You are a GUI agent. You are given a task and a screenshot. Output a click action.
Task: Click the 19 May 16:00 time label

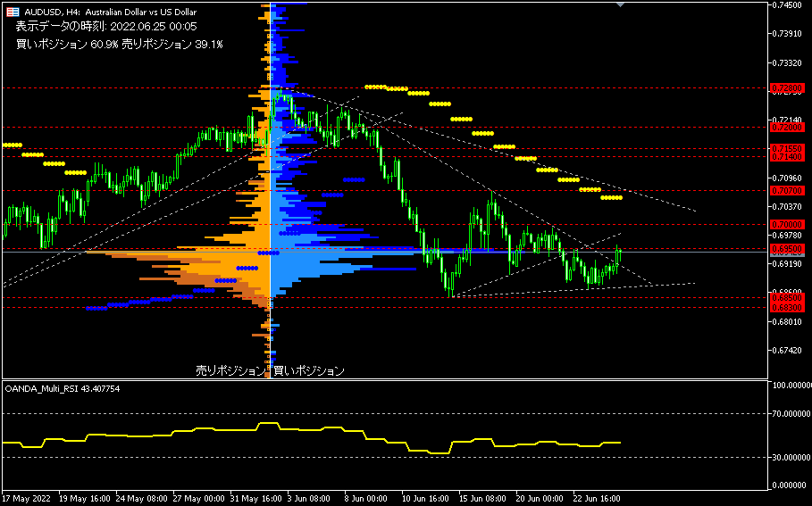84,499
